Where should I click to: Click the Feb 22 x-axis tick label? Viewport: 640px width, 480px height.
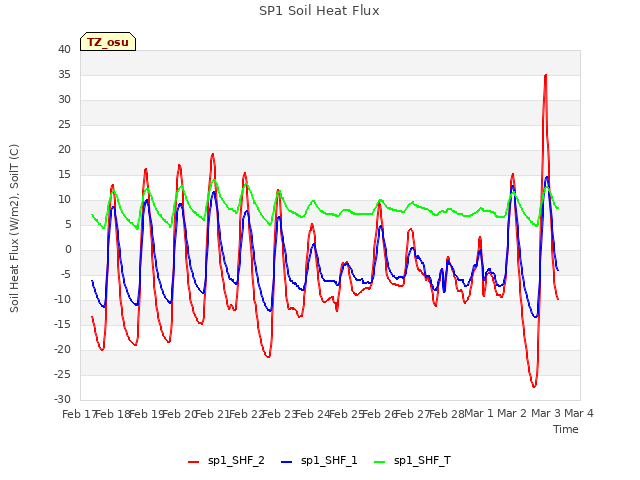[x=247, y=414]
